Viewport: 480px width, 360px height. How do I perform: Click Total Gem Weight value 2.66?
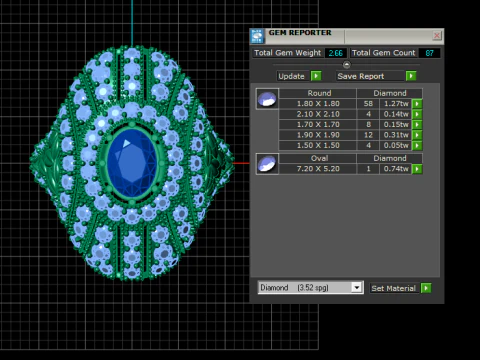pos(335,53)
